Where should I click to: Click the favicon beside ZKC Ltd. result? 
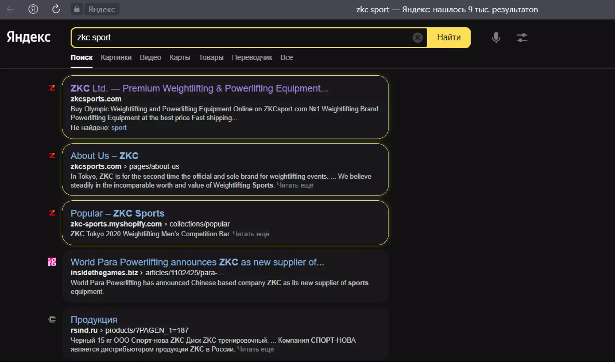pos(52,88)
